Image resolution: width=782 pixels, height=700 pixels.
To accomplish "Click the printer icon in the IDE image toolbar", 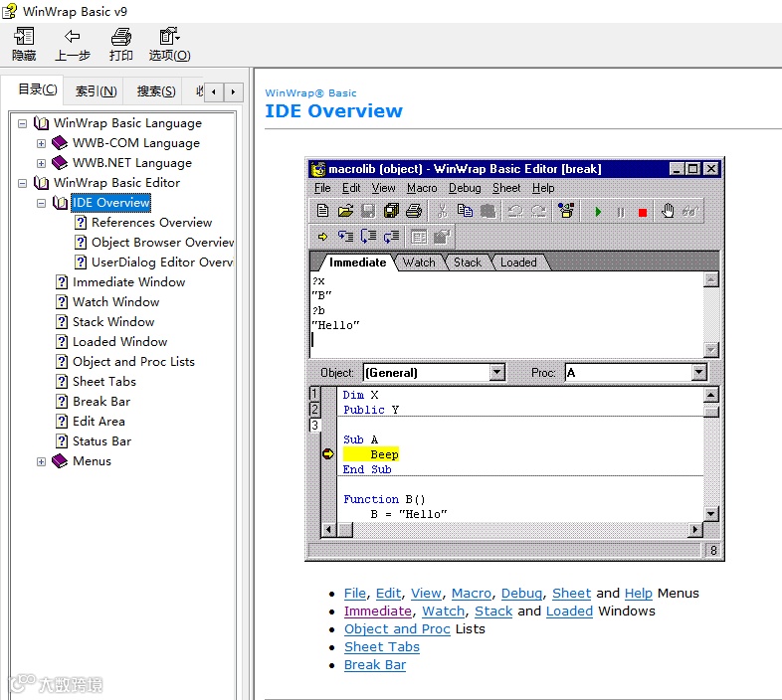I will 414,211.
